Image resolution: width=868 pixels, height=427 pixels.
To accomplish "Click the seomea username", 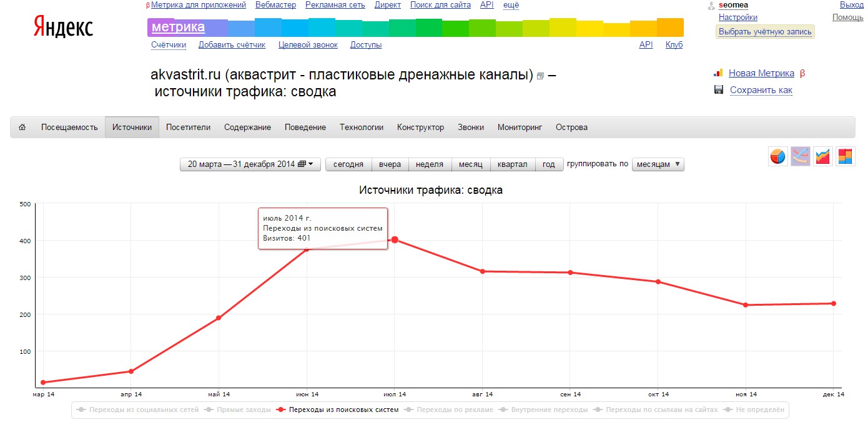I will tap(734, 5).
